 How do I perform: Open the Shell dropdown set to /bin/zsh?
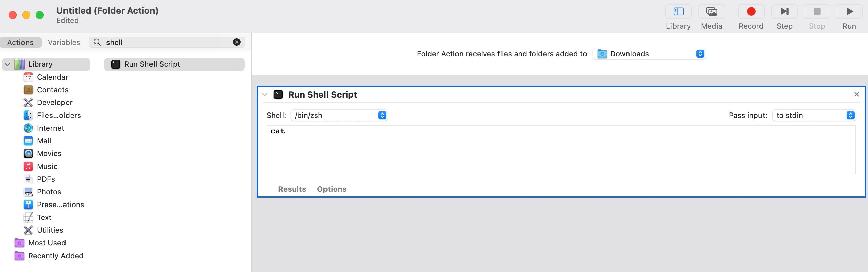339,115
